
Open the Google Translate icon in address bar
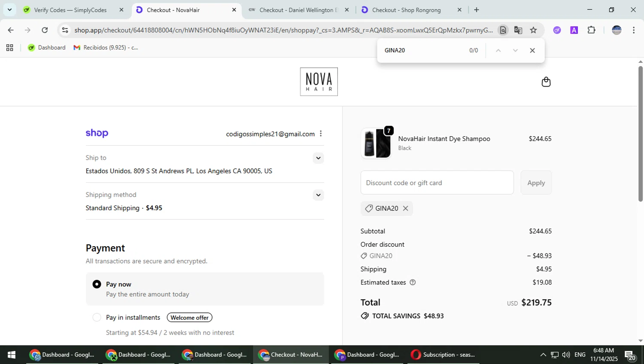pyautogui.click(x=518, y=30)
